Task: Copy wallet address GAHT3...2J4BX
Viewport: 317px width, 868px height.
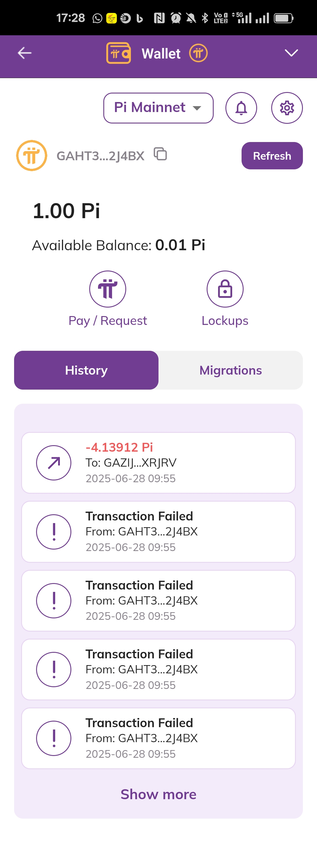Action: point(160,154)
